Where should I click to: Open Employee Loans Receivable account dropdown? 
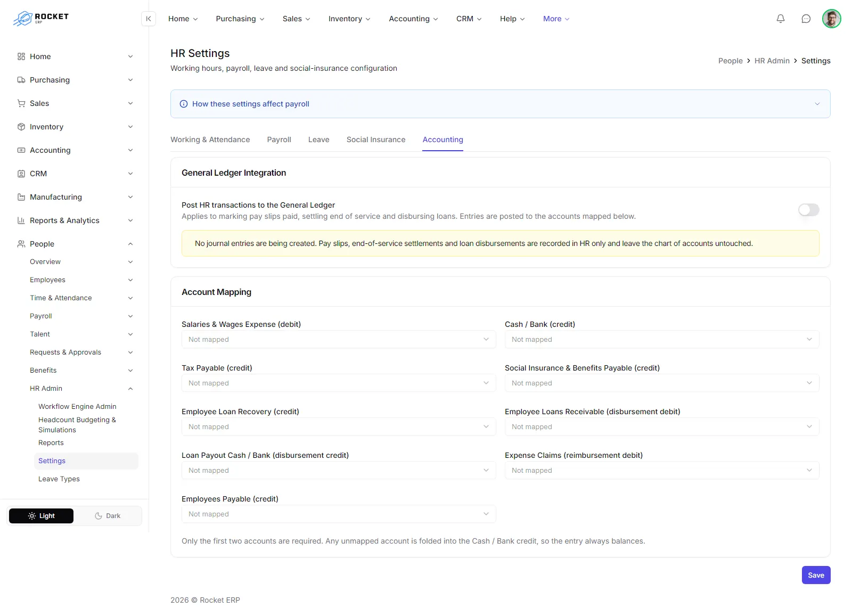pyautogui.click(x=662, y=426)
